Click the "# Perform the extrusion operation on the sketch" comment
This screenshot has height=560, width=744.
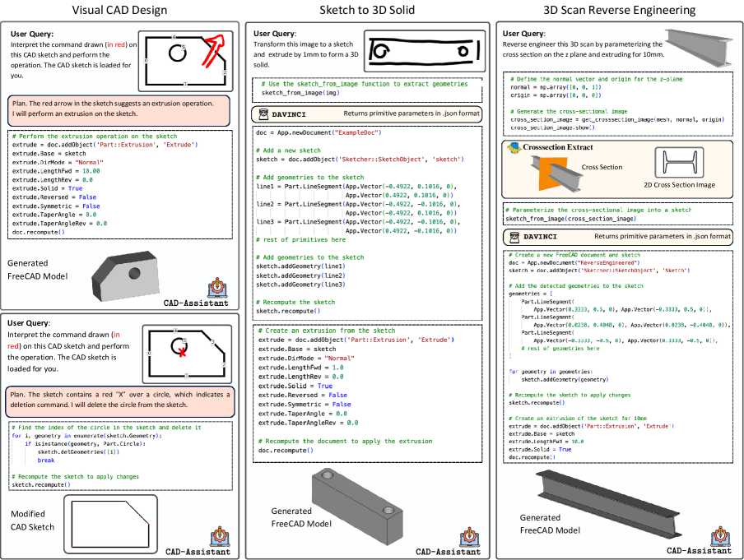tap(95, 136)
